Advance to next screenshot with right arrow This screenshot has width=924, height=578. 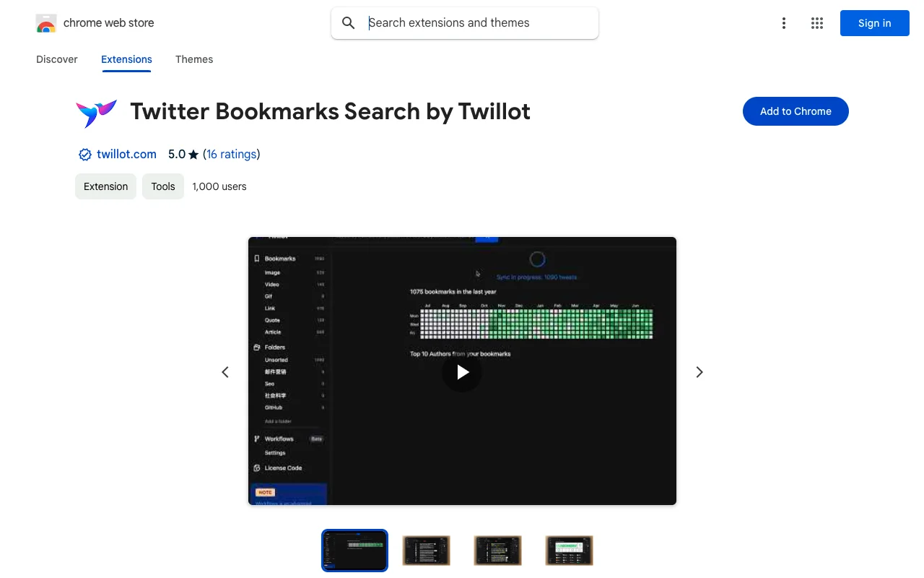[x=699, y=372]
